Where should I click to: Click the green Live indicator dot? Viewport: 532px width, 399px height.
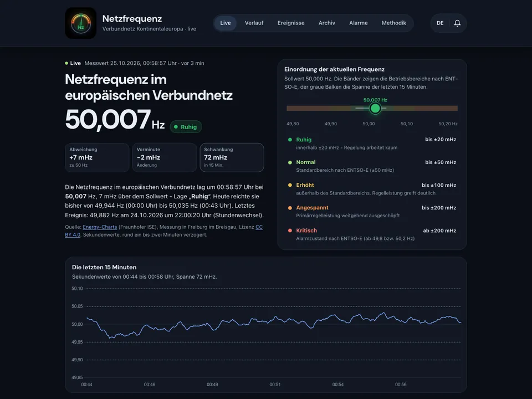[66, 63]
